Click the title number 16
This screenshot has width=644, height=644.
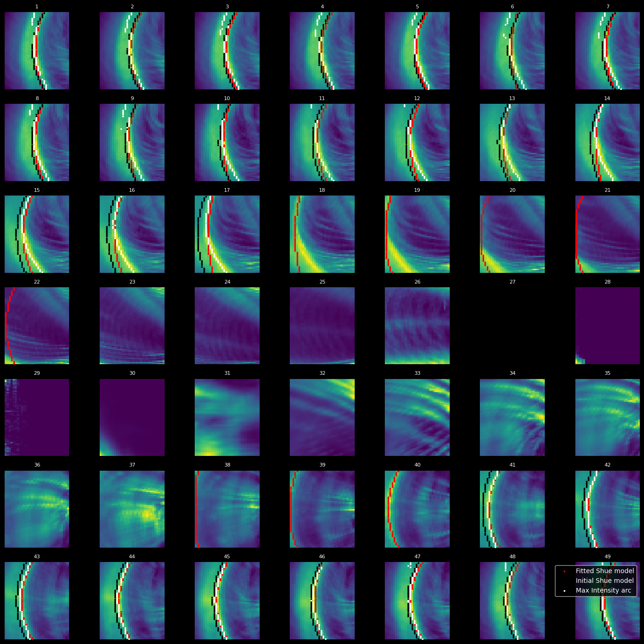132,190
